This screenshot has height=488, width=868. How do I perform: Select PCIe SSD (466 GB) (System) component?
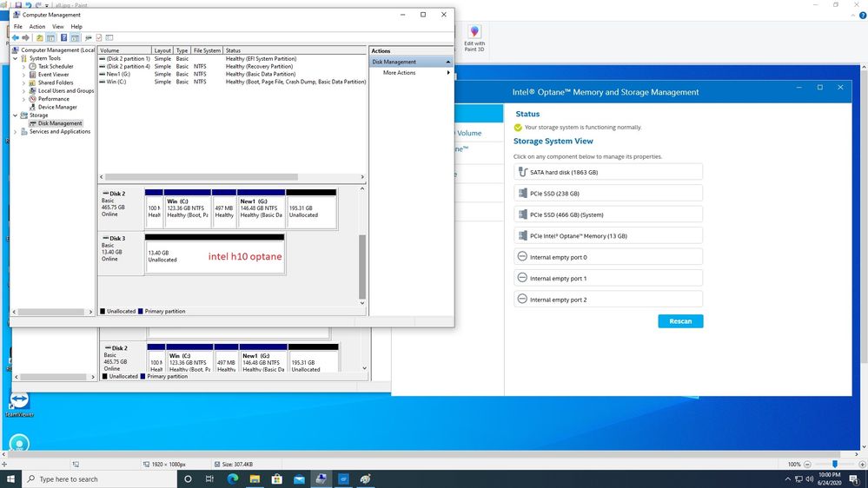[x=608, y=214]
